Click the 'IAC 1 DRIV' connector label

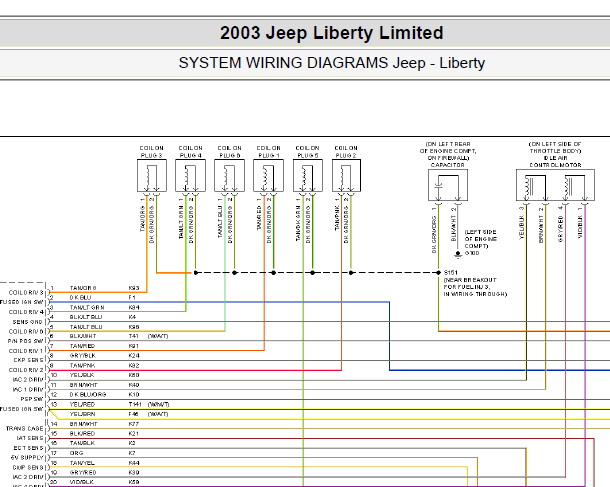tap(28, 389)
